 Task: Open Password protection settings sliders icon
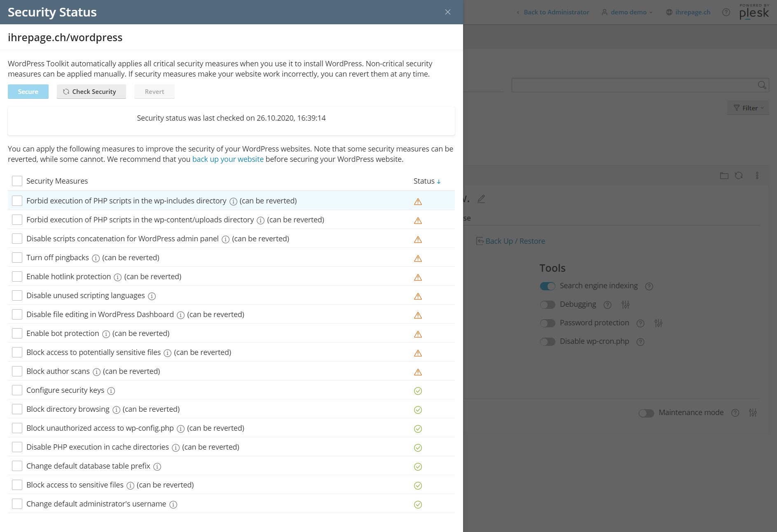658,323
